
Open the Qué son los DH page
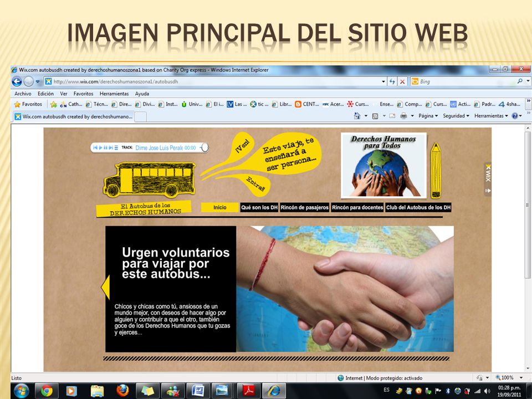click(x=259, y=207)
